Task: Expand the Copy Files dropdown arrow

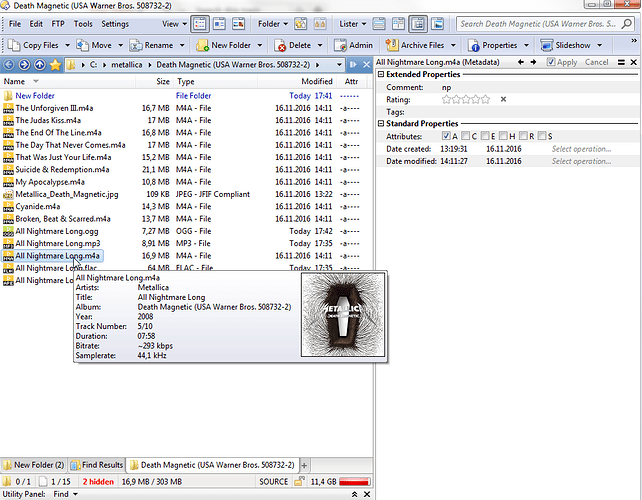Action: [67, 45]
